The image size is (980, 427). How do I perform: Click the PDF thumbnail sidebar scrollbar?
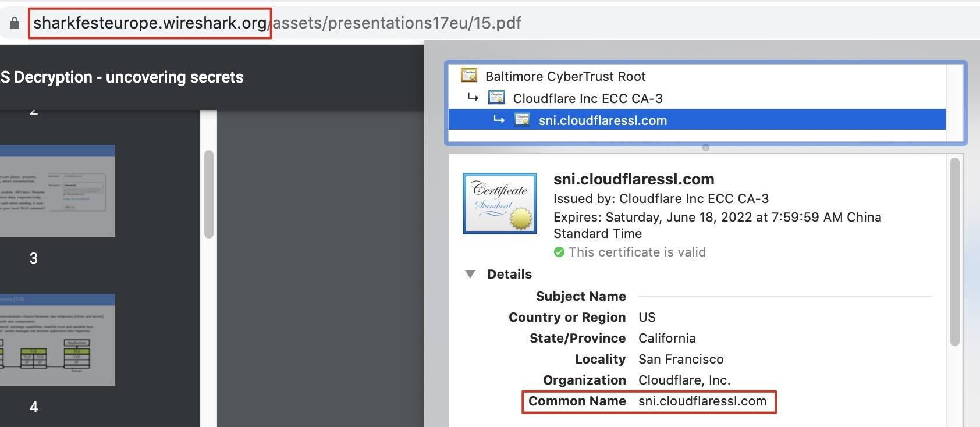[x=209, y=194]
